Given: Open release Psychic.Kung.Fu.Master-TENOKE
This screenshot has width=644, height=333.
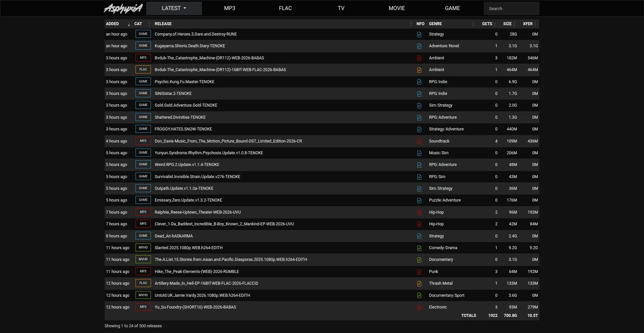Looking at the screenshot, I should coord(184,82).
